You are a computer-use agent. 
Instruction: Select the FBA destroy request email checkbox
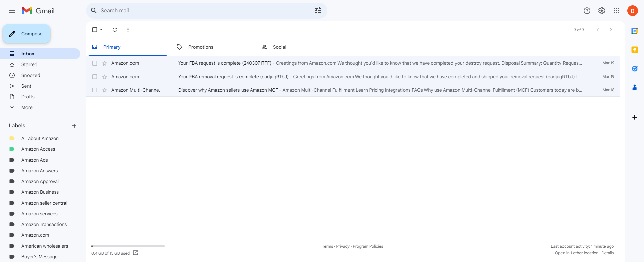(x=95, y=63)
